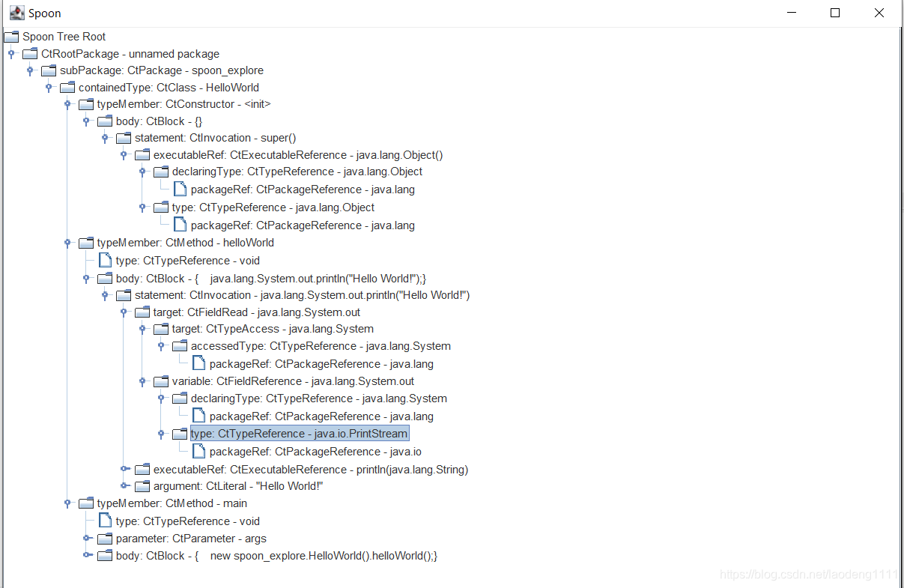Image resolution: width=904 pixels, height=588 pixels.
Task: Click folder icon of containedType HelloWorld
Action: (x=67, y=88)
